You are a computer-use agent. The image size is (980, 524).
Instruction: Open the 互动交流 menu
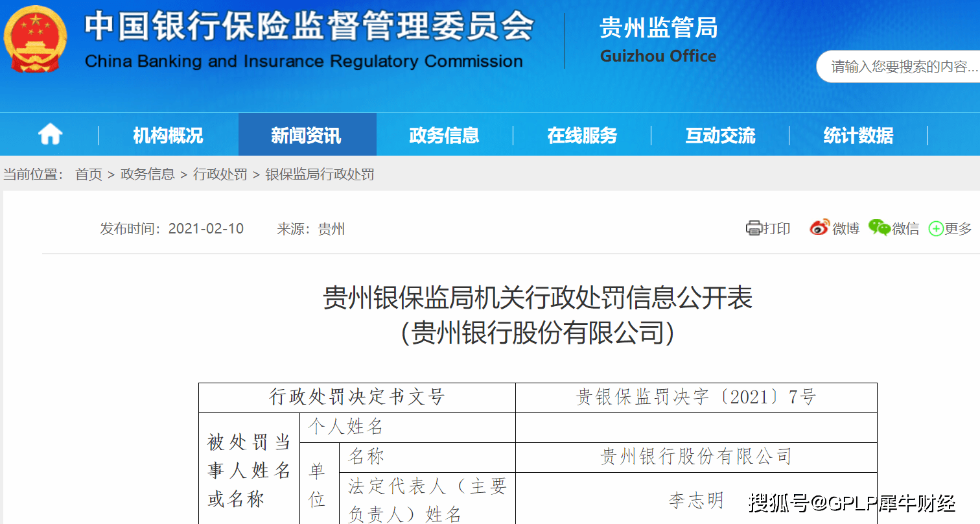720,135
